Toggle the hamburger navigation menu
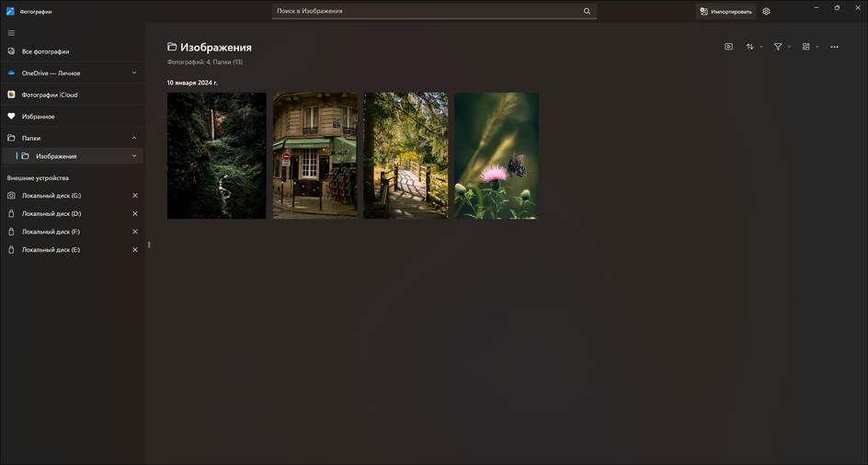Screen dimensions: 868x465 tap(11, 33)
